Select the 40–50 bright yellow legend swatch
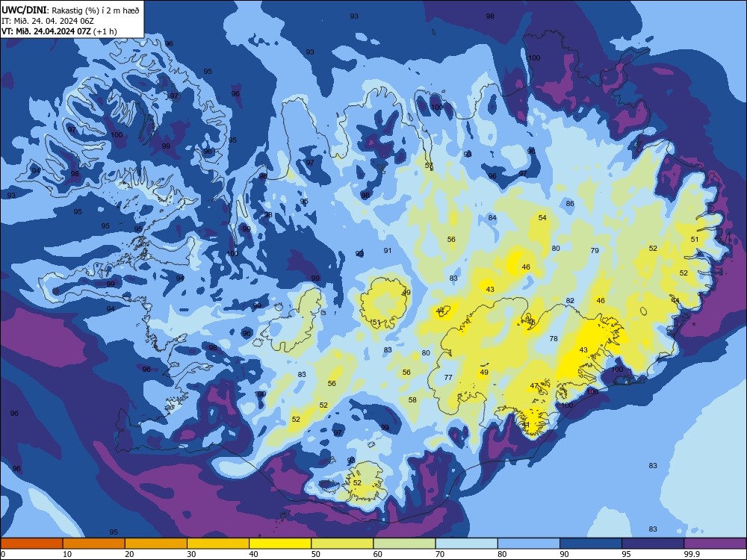The width and height of the screenshot is (747, 560). (280, 544)
